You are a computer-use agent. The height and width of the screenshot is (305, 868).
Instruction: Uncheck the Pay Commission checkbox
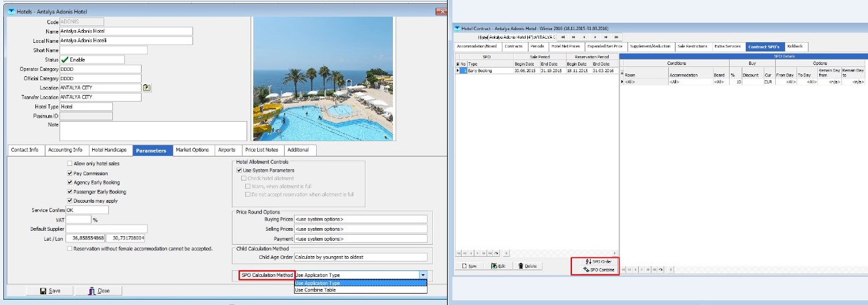70,173
